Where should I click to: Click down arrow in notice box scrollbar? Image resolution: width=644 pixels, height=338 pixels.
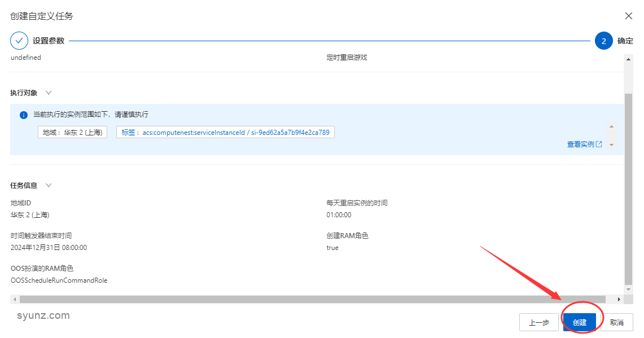click(612, 145)
